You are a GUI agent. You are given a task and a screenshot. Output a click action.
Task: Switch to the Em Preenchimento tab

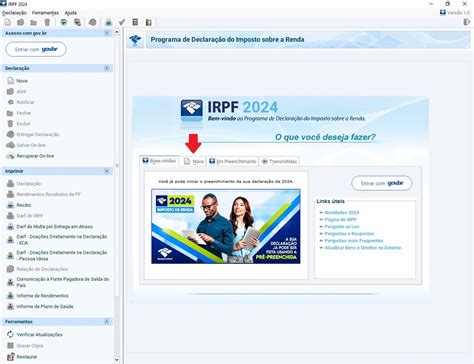(233, 161)
